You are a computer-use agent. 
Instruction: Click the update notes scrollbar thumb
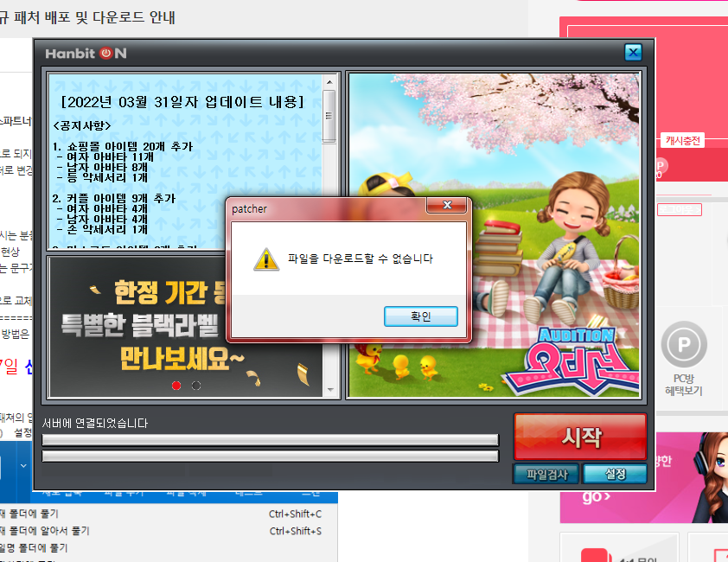pos(329,116)
